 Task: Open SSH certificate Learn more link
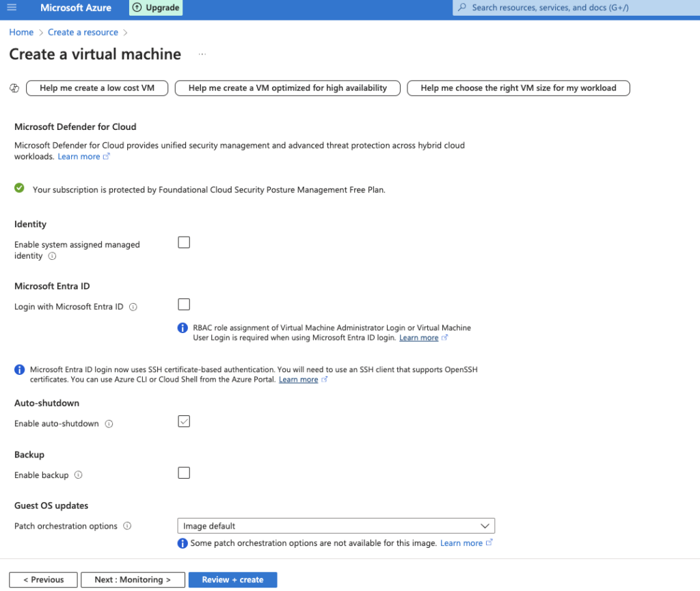(298, 379)
